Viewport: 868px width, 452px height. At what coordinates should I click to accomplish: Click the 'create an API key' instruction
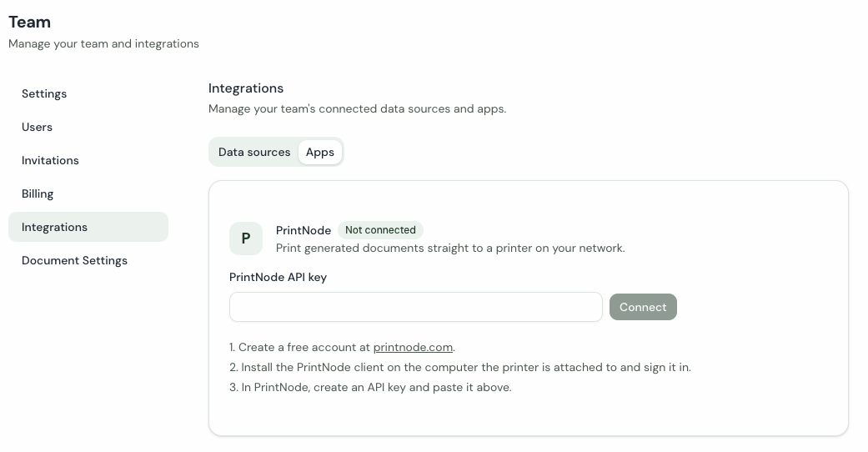[370, 387]
